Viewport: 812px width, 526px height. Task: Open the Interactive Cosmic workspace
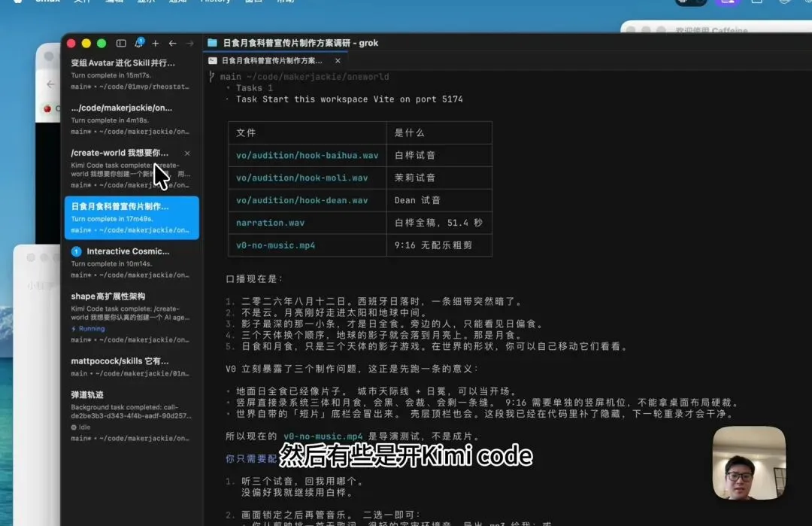point(131,263)
